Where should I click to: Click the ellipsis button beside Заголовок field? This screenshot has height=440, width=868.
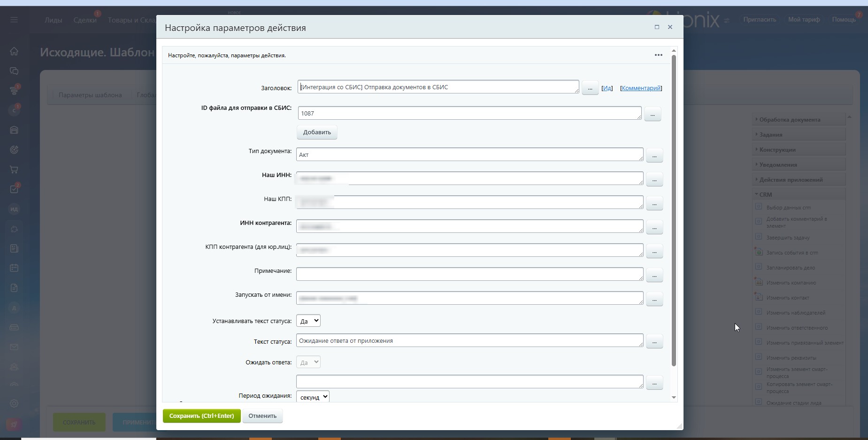(x=590, y=88)
